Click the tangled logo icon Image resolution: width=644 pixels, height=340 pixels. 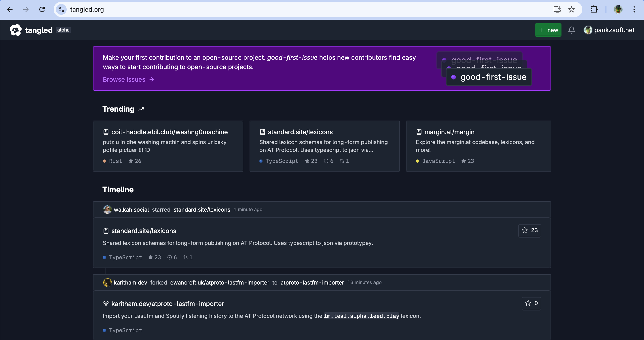pyautogui.click(x=15, y=30)
